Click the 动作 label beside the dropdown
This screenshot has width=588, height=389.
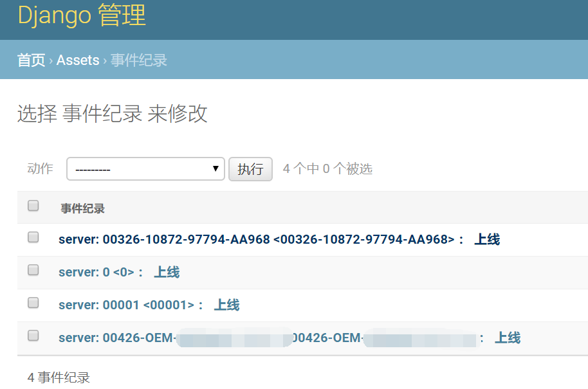(x=41, y=169)
